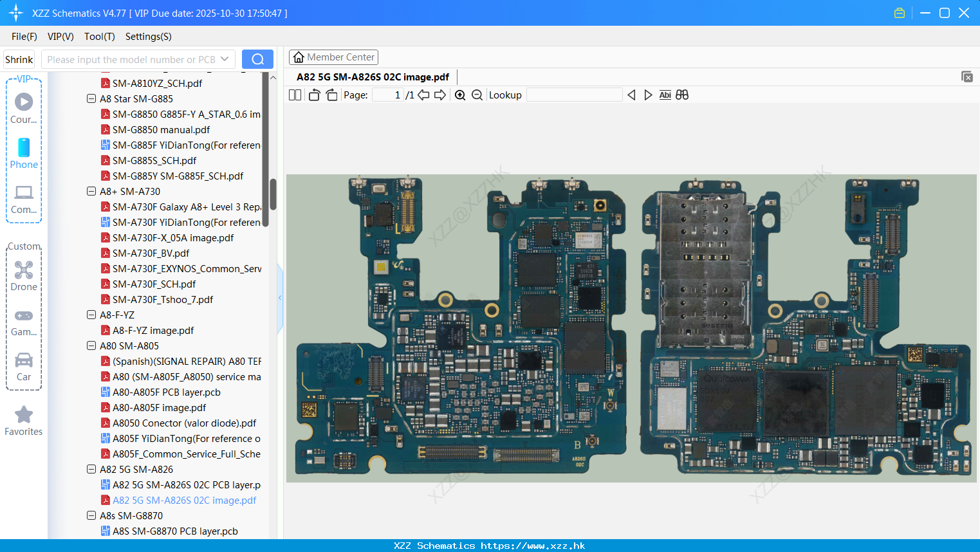
Task: Select highlighted A82 5G SM-A826S 02C image.pdf
Action: point(184,500)
